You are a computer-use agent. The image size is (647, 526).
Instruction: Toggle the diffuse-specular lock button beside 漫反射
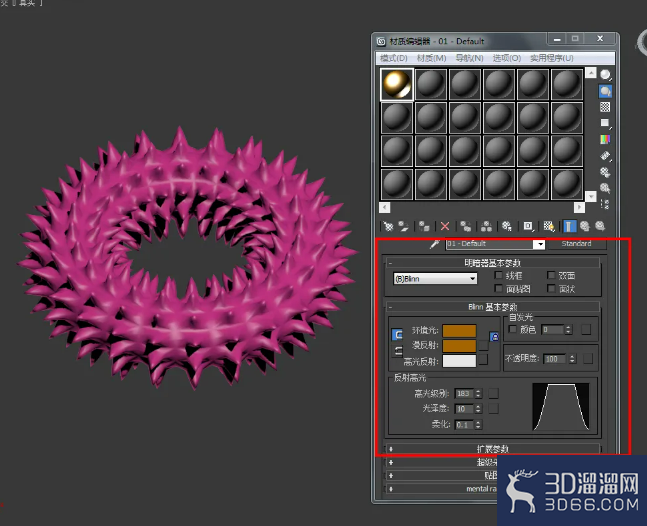pos(398,351)
